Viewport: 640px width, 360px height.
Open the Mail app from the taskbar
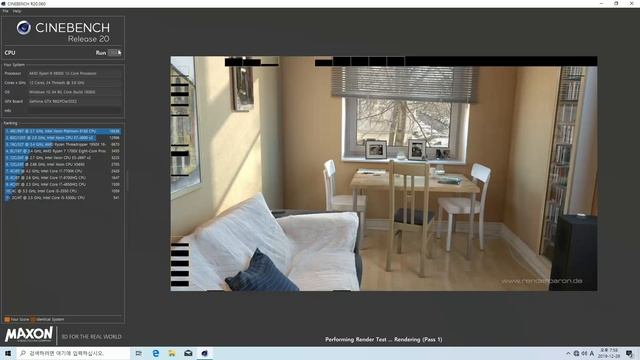[x=188, y=353]
